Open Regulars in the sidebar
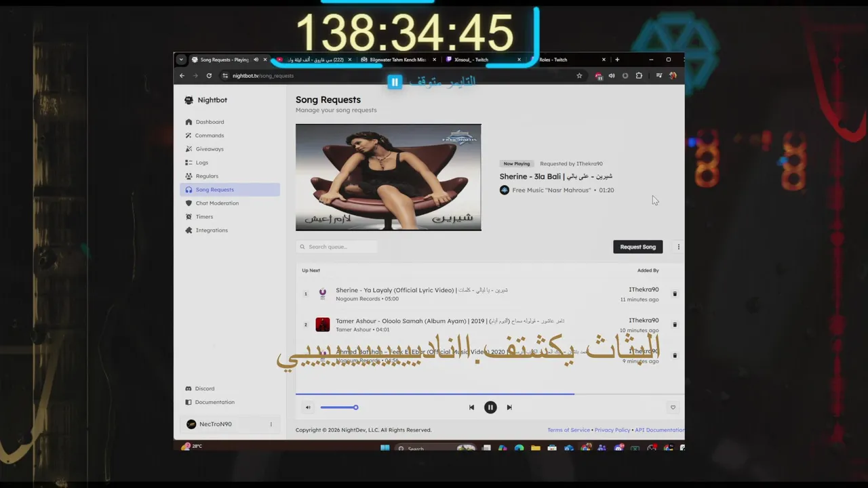 (x=230, y=176)
